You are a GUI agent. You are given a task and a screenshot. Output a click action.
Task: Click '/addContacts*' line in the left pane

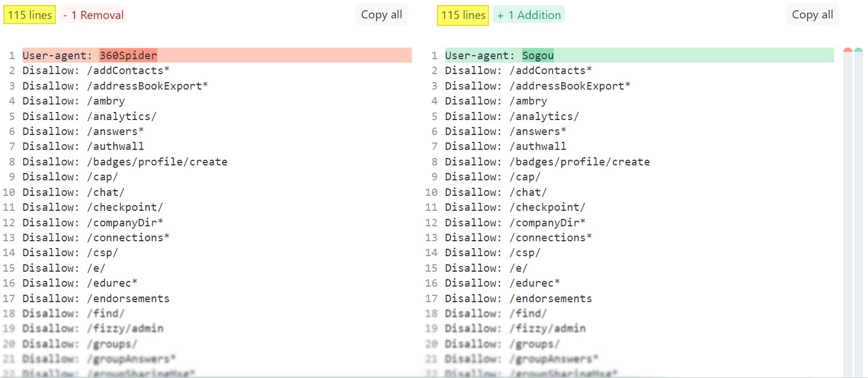(x=96, y=71)
